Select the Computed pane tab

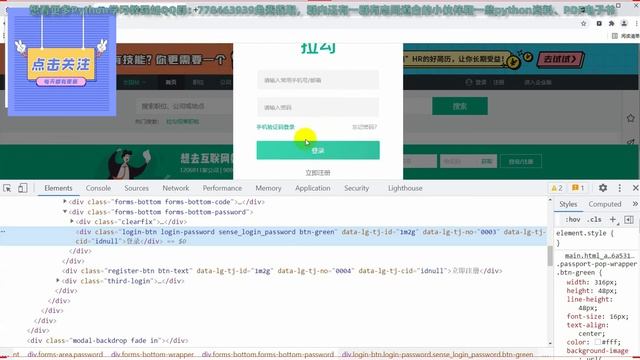tap(604, 204)
